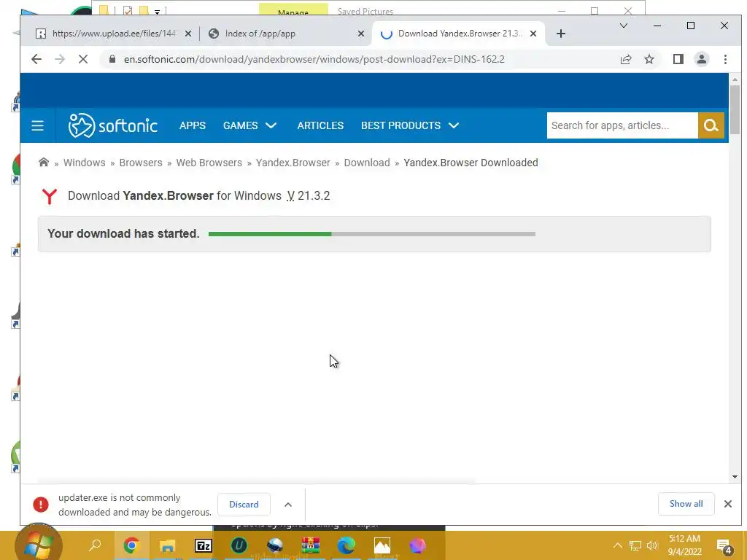Screen dimensions: 747x560
Task: Show all downloads
Action: tap(686, 504)
